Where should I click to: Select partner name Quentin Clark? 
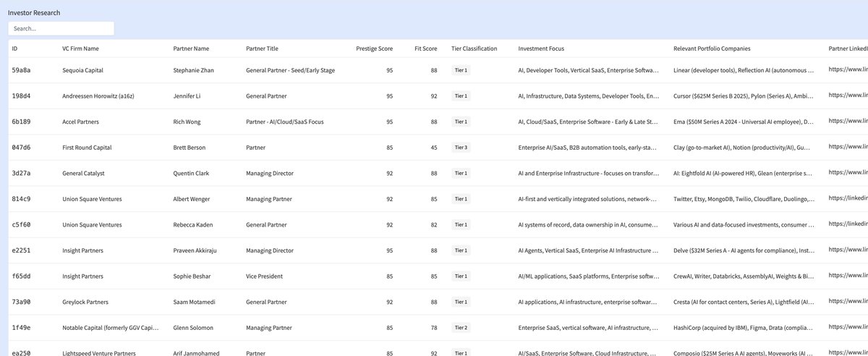tap(191, 173)
